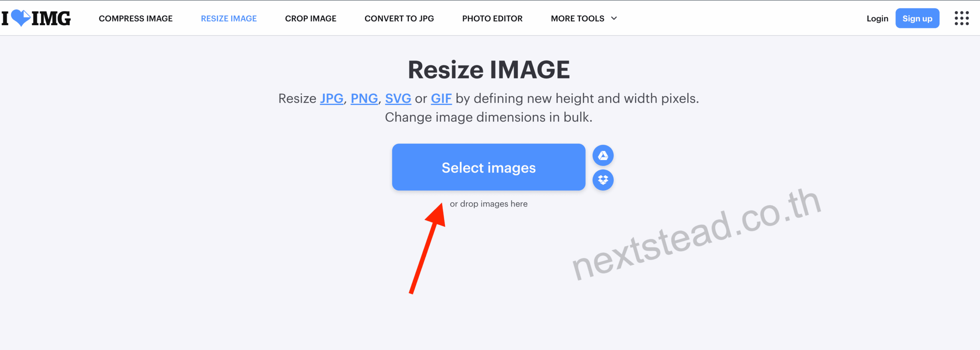
Task: Click the Select images button
Action: point(488,167)
